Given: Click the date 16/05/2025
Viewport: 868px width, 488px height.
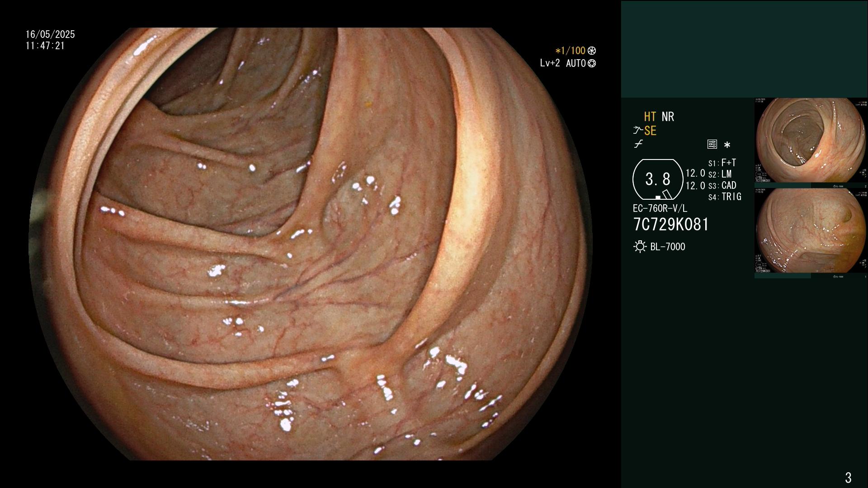Looking at the screenshot, I should point(50,34).
